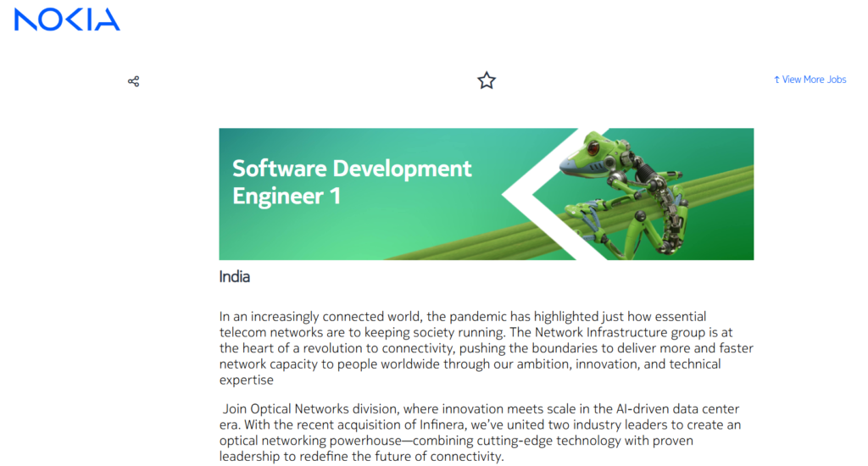The image size is (868, 466).
Task: Open the share job icon
Action: coord(133,81)
